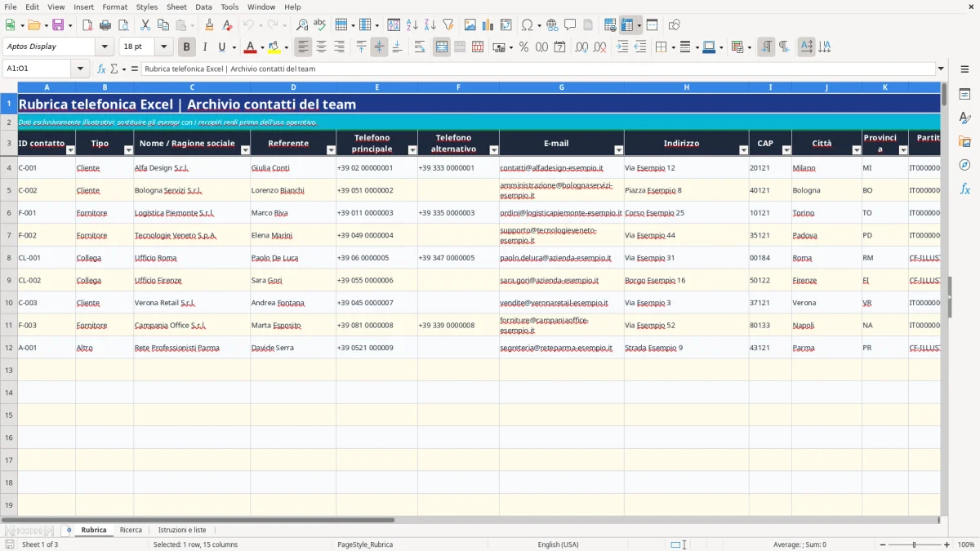Open the font size dropdown showing 18 pt
This screenshot has width=980, height=551.
pos(164,47)
